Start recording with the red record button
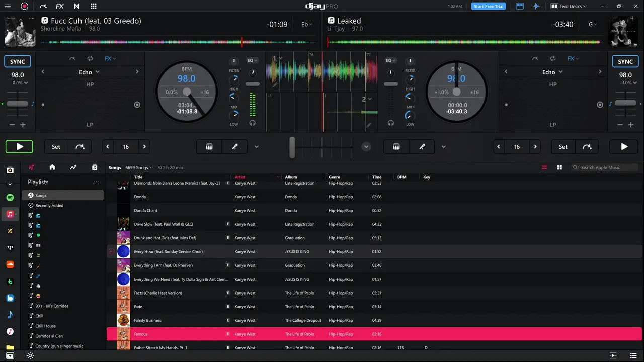 25,6
